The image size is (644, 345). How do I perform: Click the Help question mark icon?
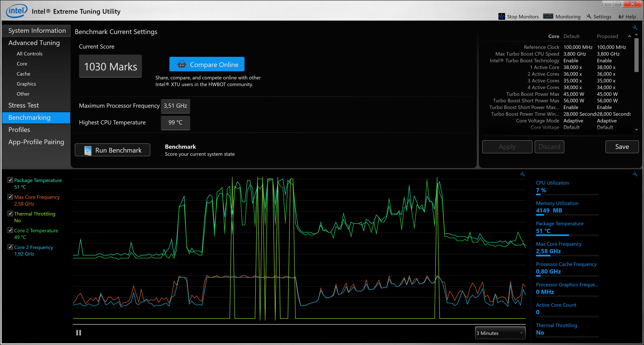point(621,16)
